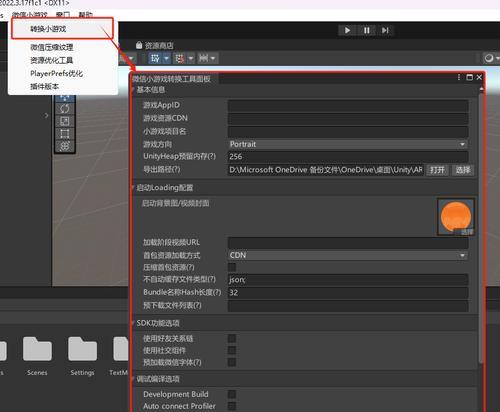Image resolution: width=500 pixels, height=412 pixels.
Task: Enable Development Build checkbox
Action: click(x=232, y=394)
